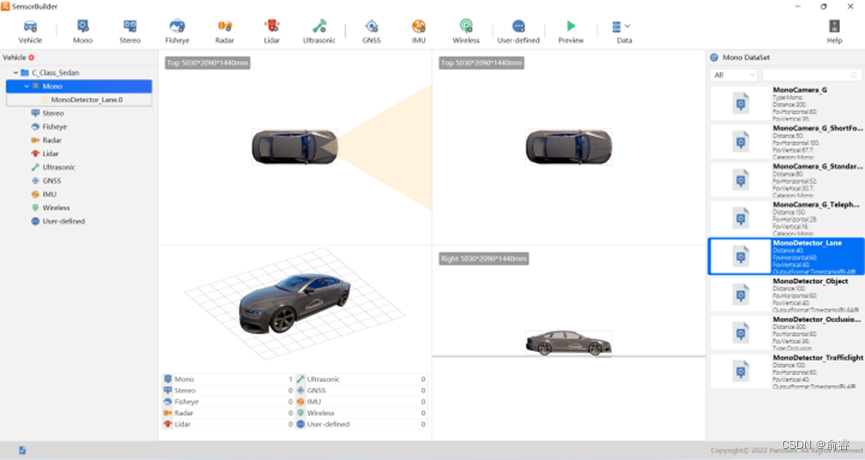Click the Right 5030*2090*1440mm view label
Viewport: 865px width, 460px height.
point(484,259)
